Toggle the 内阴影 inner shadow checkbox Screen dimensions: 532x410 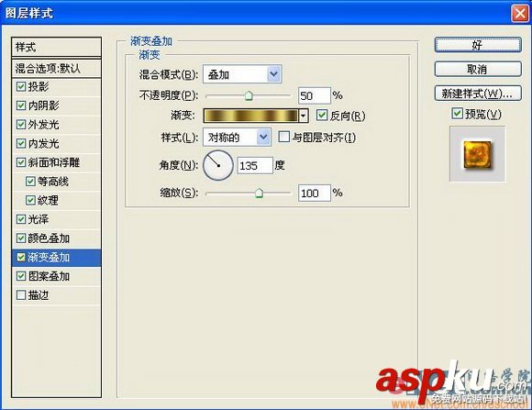click(21, 105)
